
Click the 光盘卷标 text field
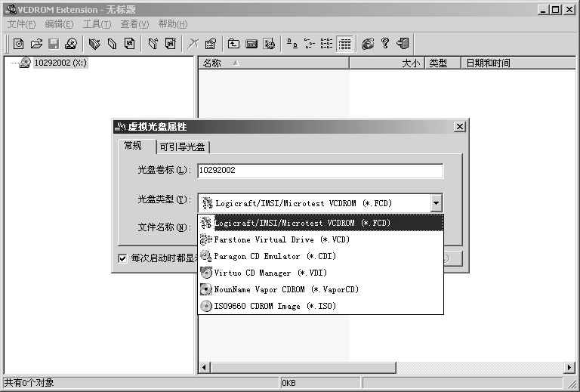(320, 171)
